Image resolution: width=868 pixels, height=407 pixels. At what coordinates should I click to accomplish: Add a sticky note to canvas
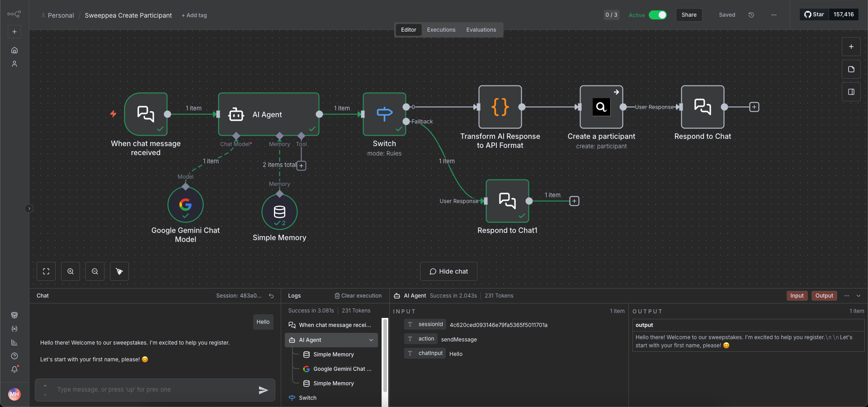[851, 69]
